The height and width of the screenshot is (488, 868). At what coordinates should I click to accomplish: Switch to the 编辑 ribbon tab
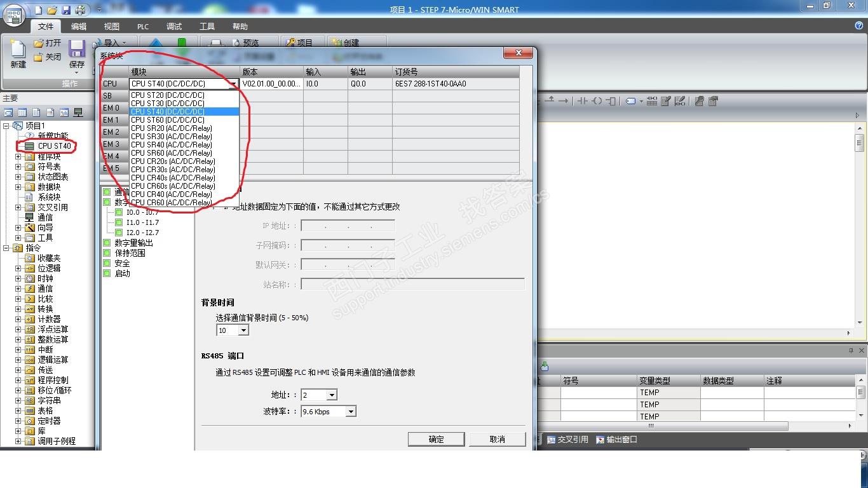tap(79, 27)
